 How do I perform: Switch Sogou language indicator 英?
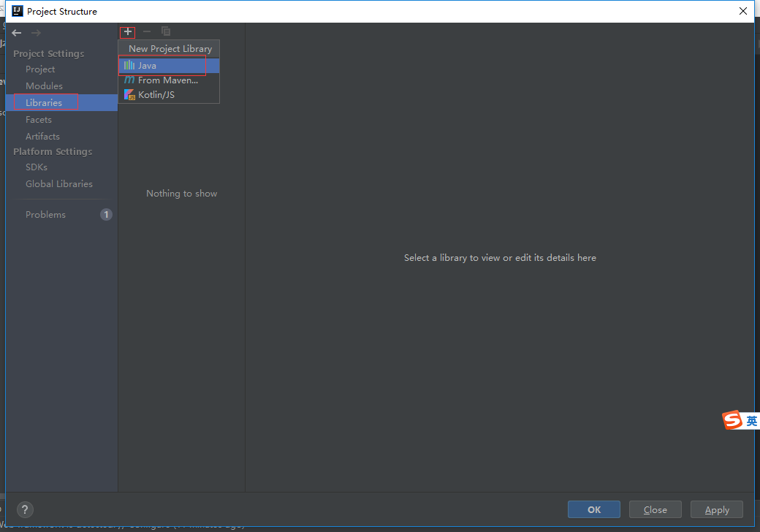pyautogui.click(x=752, y=421)
